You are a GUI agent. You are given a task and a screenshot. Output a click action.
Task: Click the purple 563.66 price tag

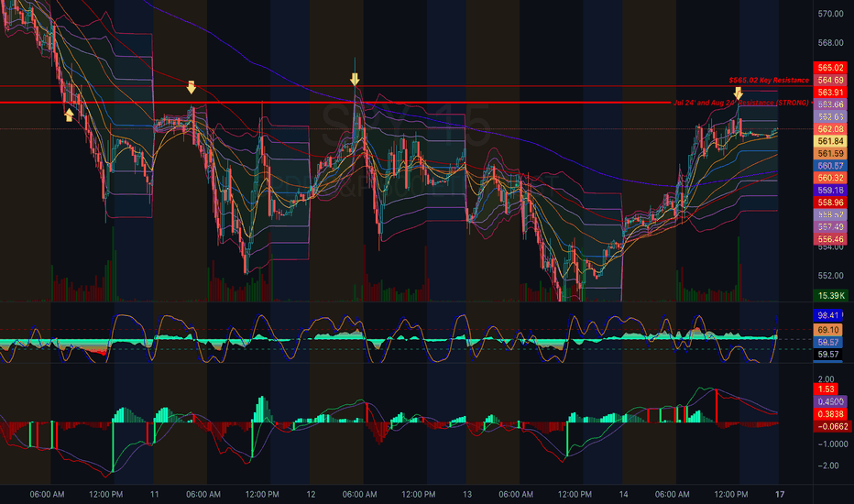(x=830, y=104)
